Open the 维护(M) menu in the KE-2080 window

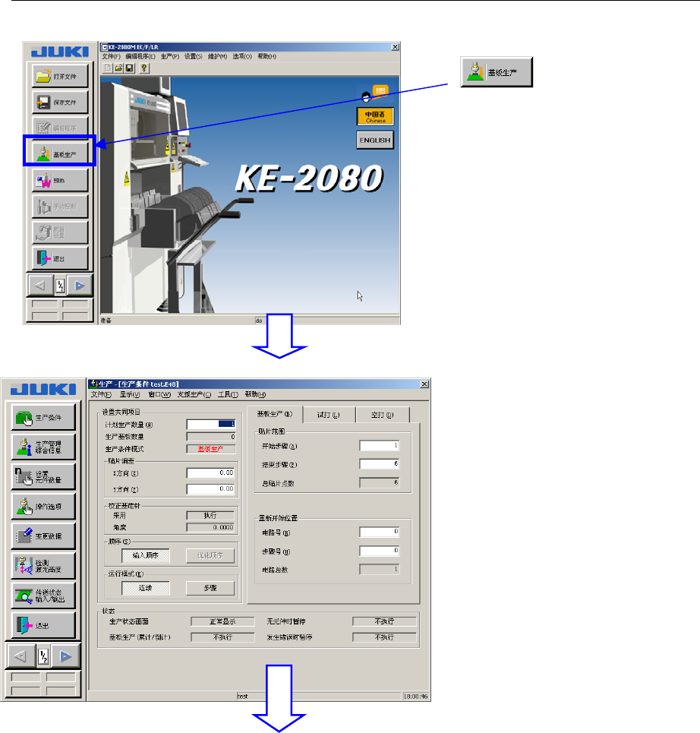tap(217, 56)
